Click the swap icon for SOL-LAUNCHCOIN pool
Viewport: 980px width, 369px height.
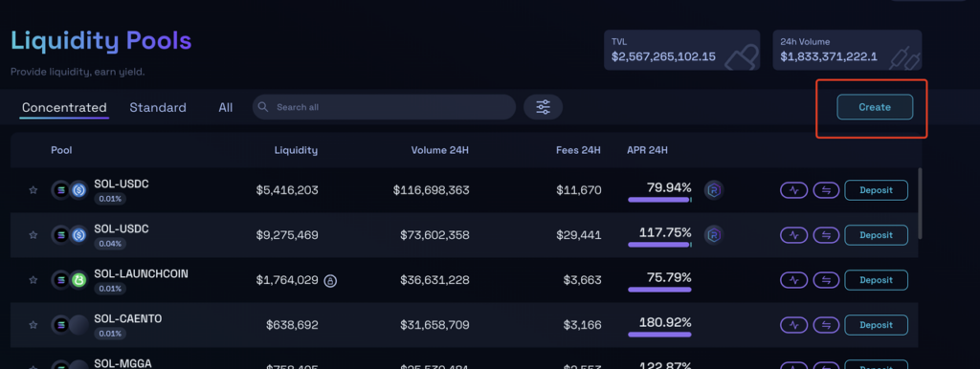coord(826,280)
